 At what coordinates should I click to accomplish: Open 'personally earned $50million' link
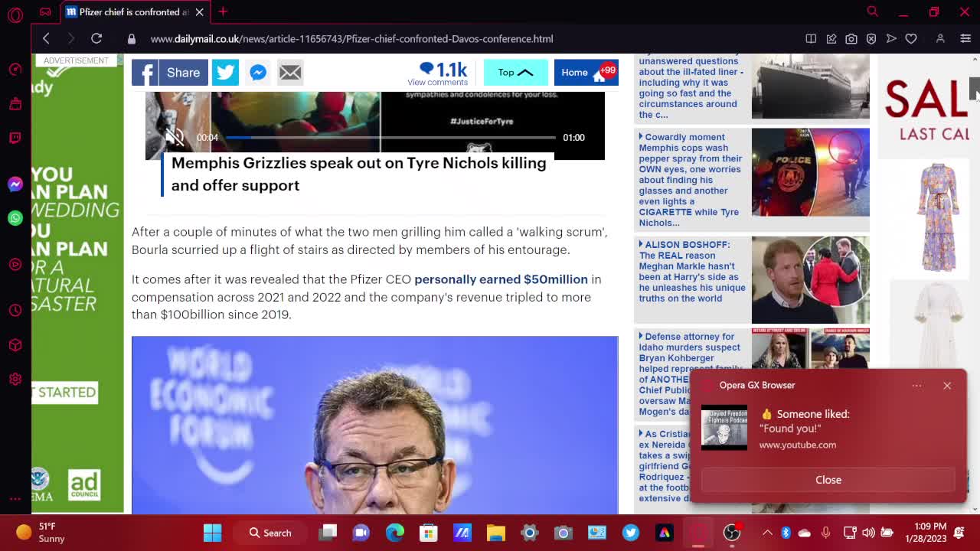[501, 279]
